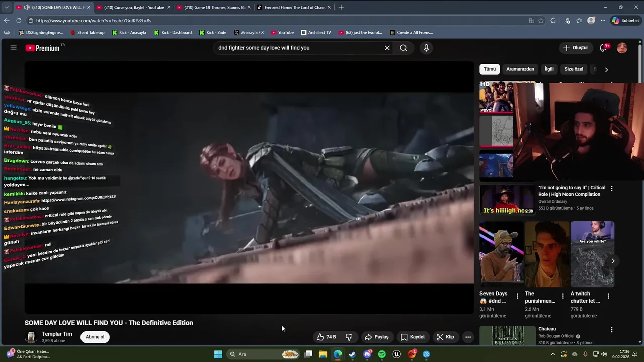Select the Size özel filter chip

click(x=574, y=69)
